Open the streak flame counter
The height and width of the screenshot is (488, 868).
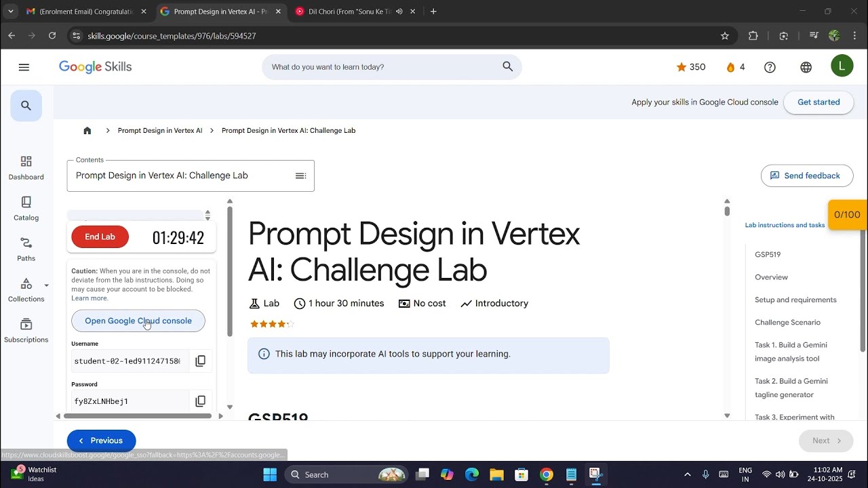[x=735, y=67]
